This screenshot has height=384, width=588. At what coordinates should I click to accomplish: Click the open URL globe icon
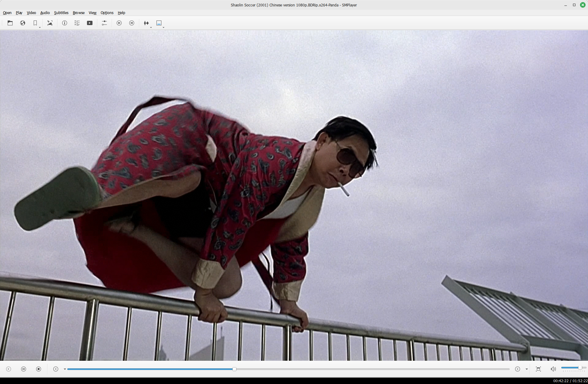pyautogui.click(x=23, y=23)
